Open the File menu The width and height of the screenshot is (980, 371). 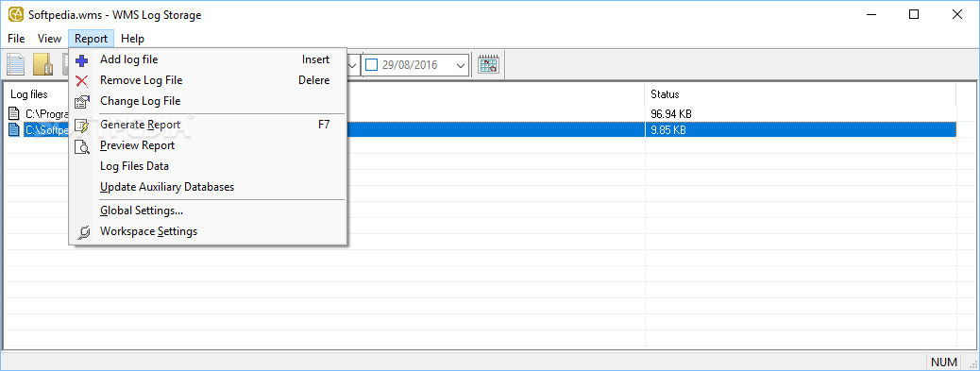(x=16, y=39)
